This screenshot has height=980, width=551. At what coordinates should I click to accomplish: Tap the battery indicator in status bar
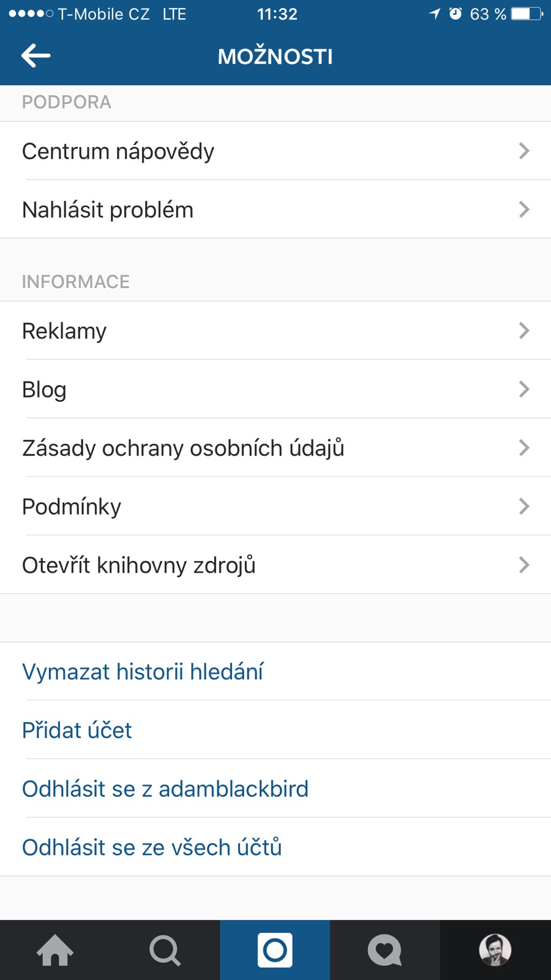pyautogui.click(x=527, y=13)
